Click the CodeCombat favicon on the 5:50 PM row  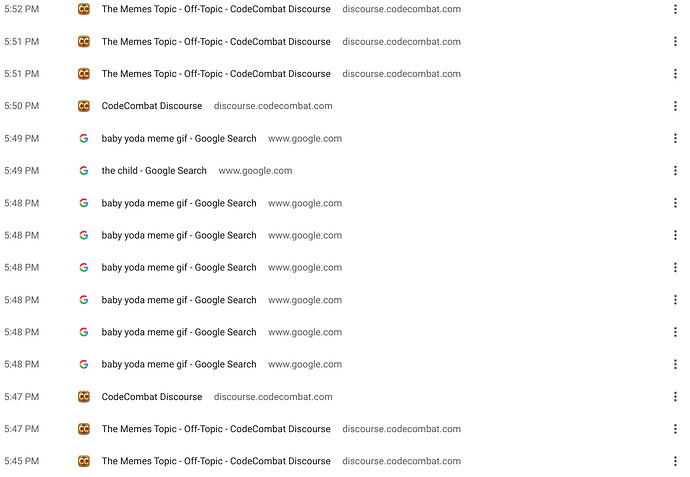(84, 106)
